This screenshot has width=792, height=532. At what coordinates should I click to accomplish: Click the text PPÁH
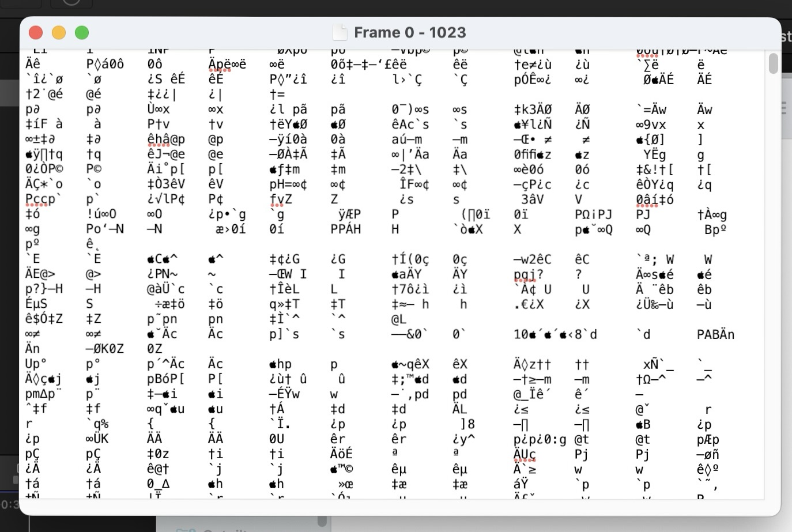(x=346, y=229)
